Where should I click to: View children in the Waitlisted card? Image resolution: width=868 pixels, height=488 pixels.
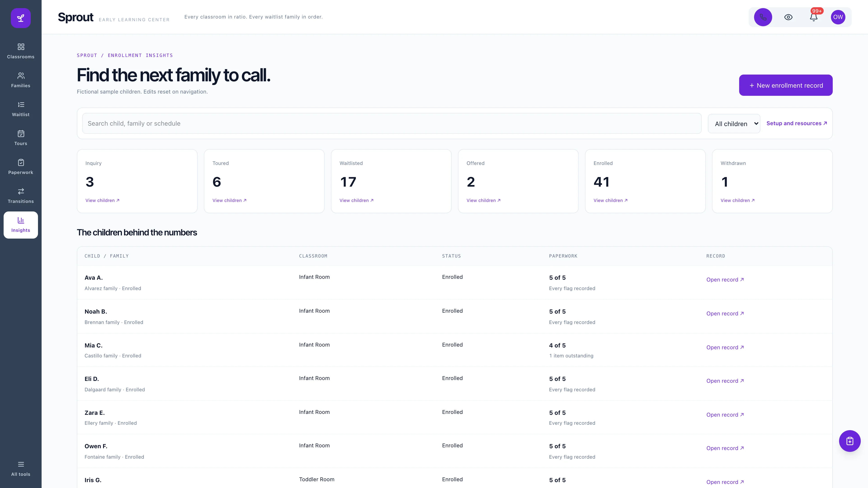pos(356,200)
